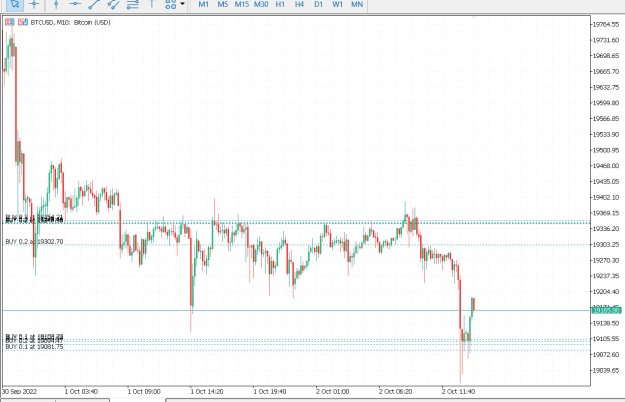
Task: Click price scale value 19237.35
Action: 606,276
